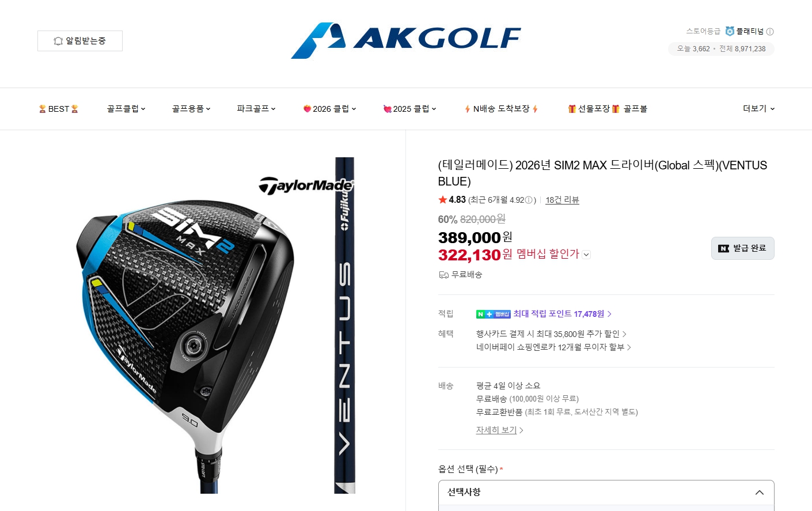Screen dimensions: 812x511
Task: Open the 2026 클럽 menu
Action: (330, 108)
